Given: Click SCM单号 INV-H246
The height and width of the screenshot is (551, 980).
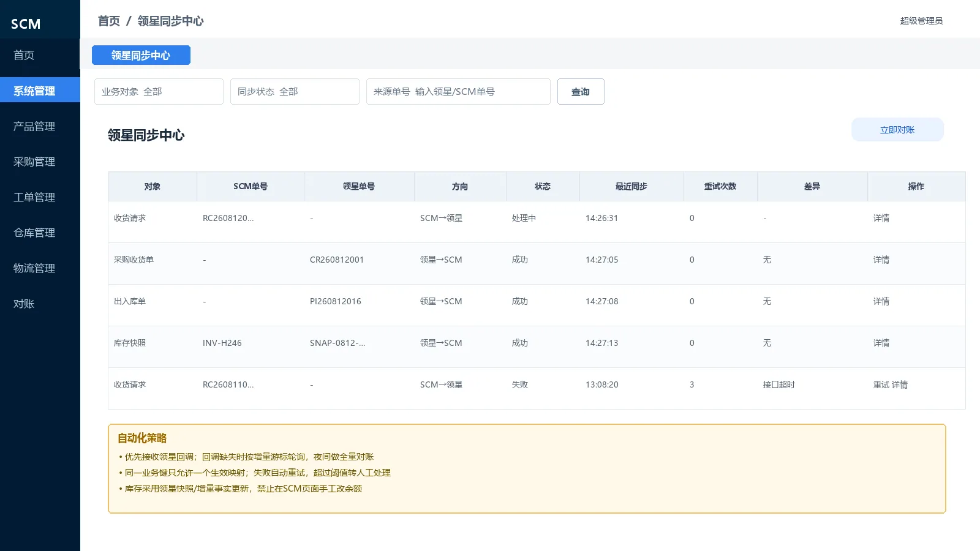Looking at the screenshot, I should [x=222, y=343].
